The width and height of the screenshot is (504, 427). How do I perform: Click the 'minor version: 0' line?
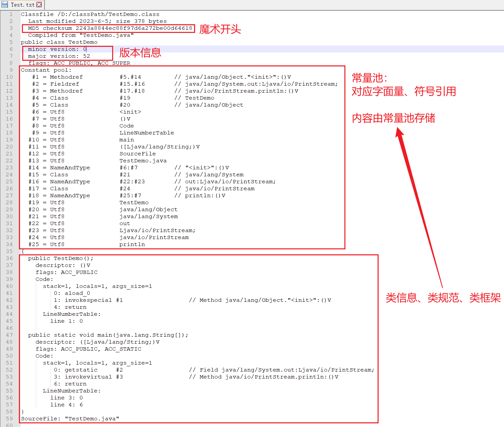pyautogui.click(x=57, y=49)
